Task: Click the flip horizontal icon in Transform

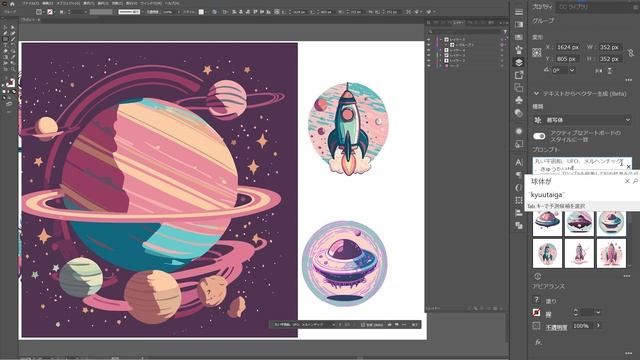Action: pos(598,71)
